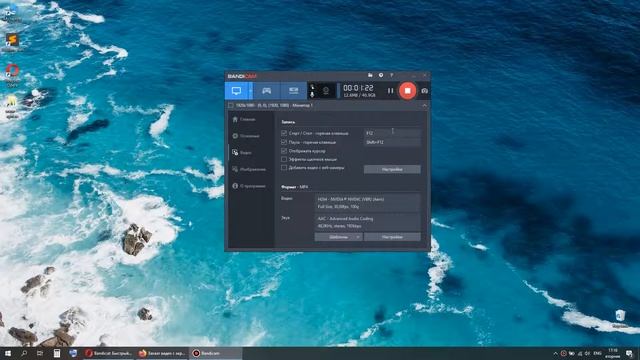The image size is (640, 360).
Task: Open Bandicam help question mark
Action: tap(391, 76)
